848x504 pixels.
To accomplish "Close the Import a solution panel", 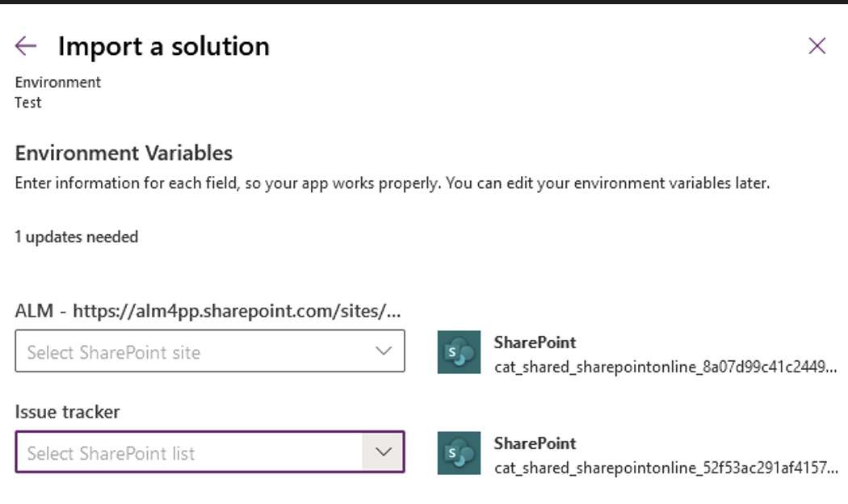I will point(817,46).
